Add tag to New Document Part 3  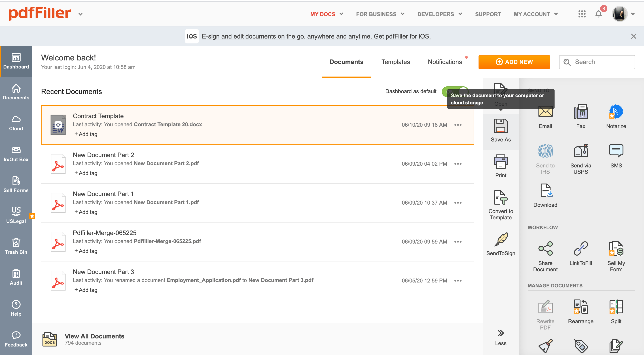point(86,290)
